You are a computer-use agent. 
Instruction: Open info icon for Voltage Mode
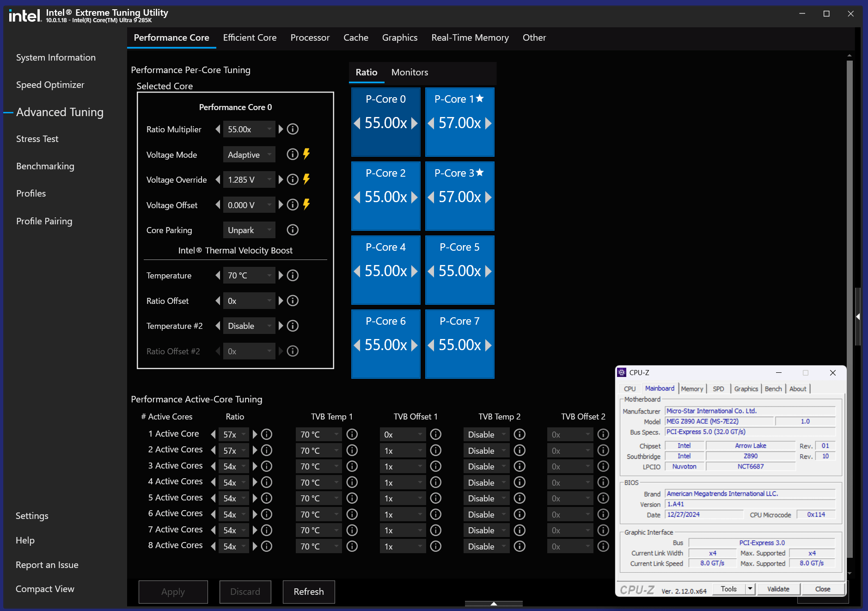[x=293, y=154]
